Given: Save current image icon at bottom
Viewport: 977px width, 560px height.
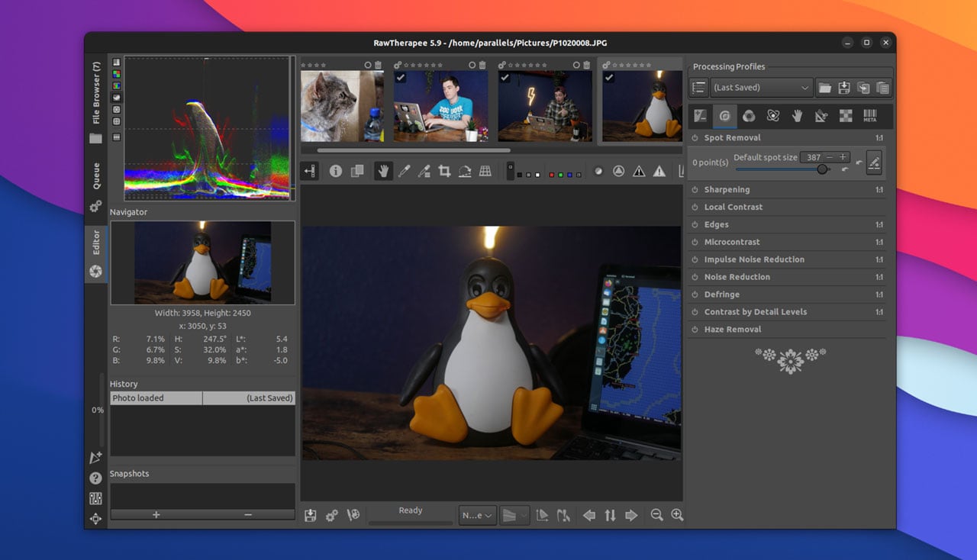Looking at the screenshot, I should [x=310, y=516].
